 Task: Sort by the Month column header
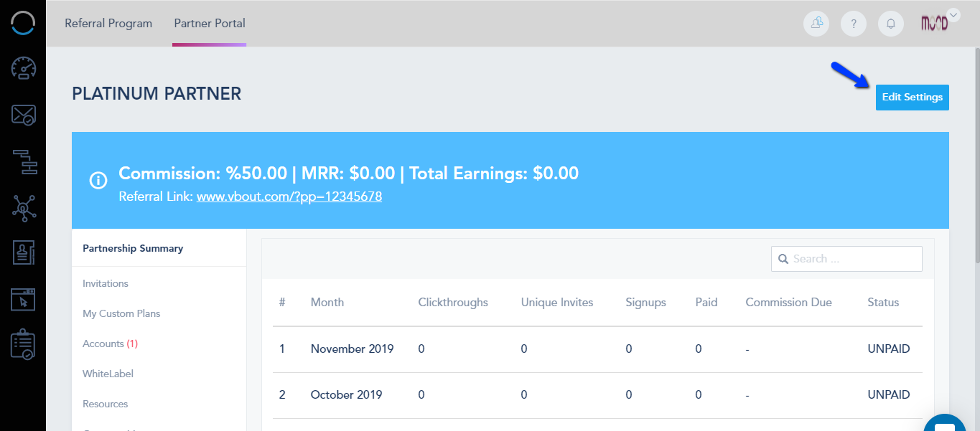[327, 302]
